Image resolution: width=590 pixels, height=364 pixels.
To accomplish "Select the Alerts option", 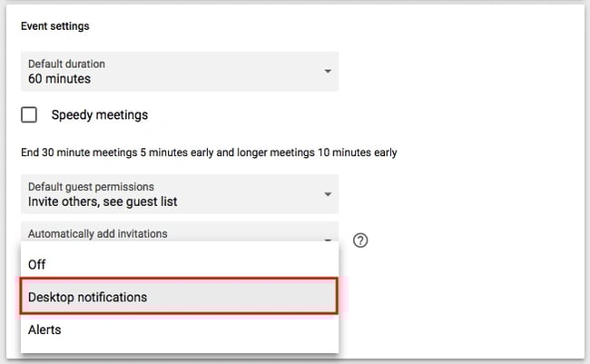I will coord(44,330).
